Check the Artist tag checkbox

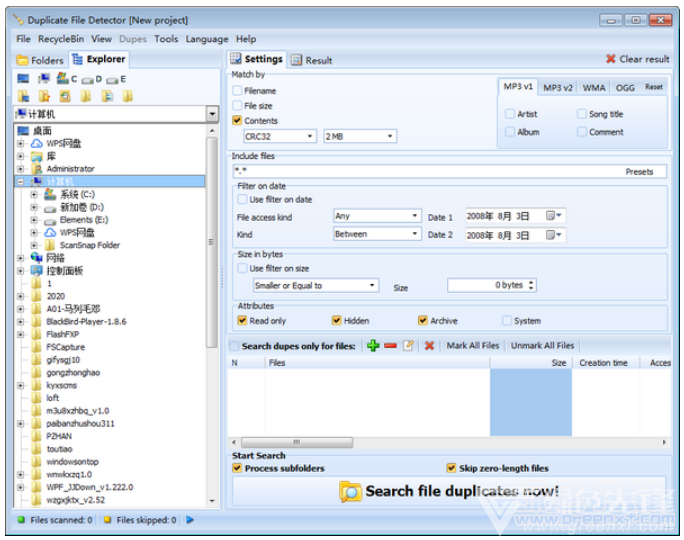point(510,114)
